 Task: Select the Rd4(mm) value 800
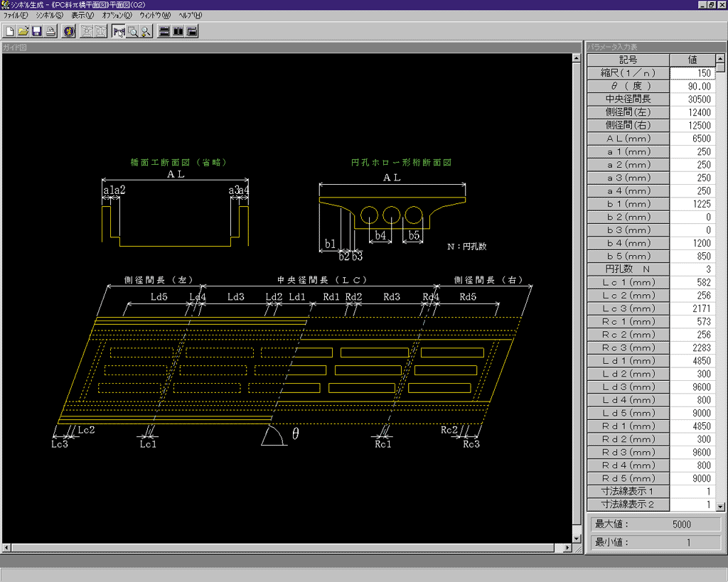click(692, 465)
